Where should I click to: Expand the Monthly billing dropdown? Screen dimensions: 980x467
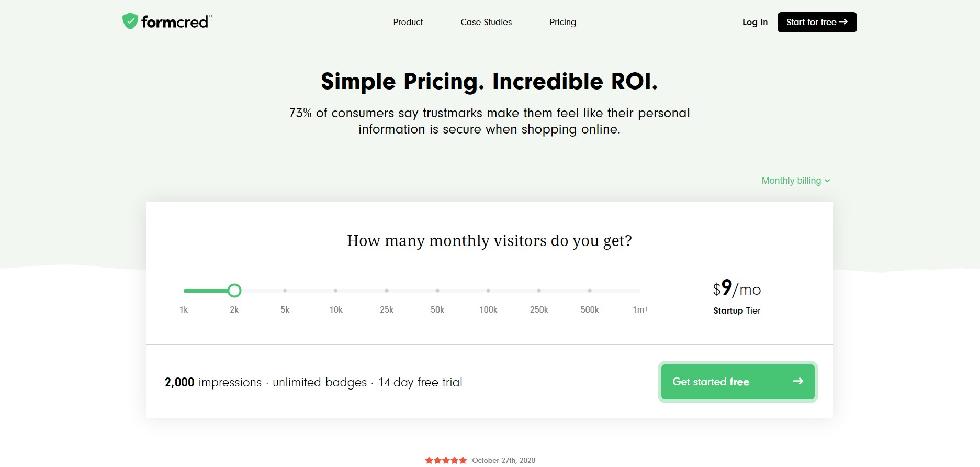tap(796, 181)
